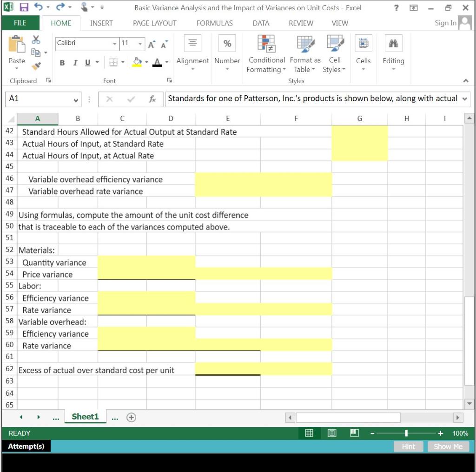
Task: Adjust the zoom slider
Action: click(x=407, y=433)
